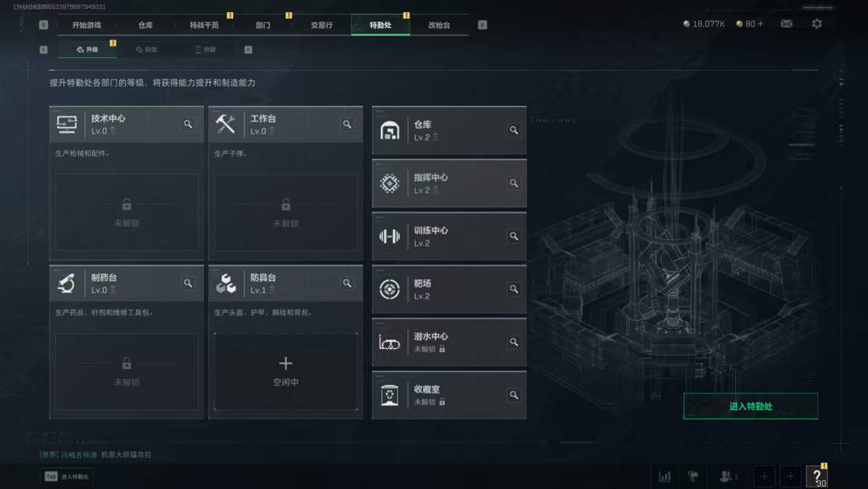This screenshot has height=489, width=868.
Task: Add currency with plus next to 80
Action: coord(760,24)
